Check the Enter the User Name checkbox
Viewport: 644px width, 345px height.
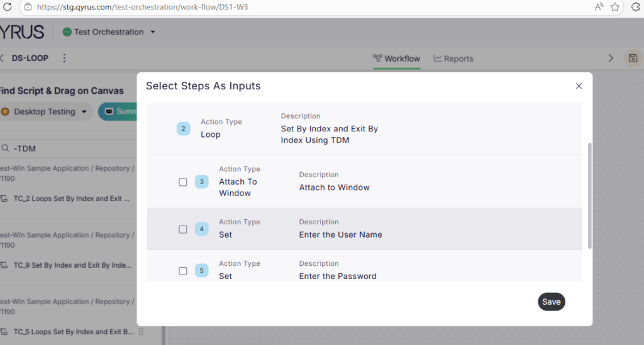(183, 229)
